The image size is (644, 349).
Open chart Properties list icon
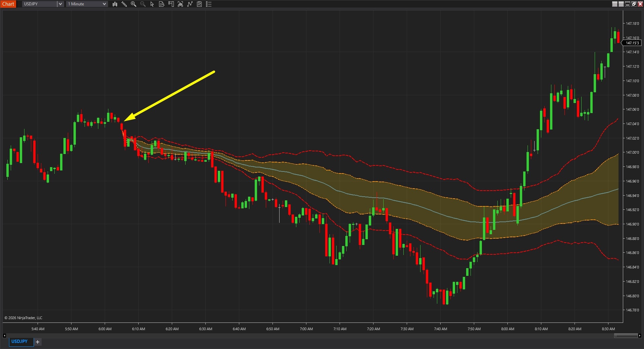(208, 4)
